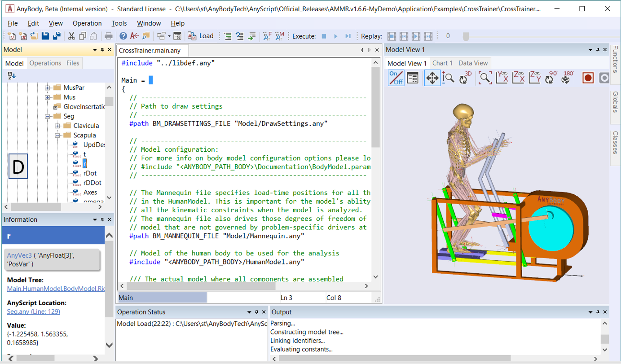Screen dimensions: 621x364
Task: Click the sort A-Z icon in Model panel
Action: 12,76
